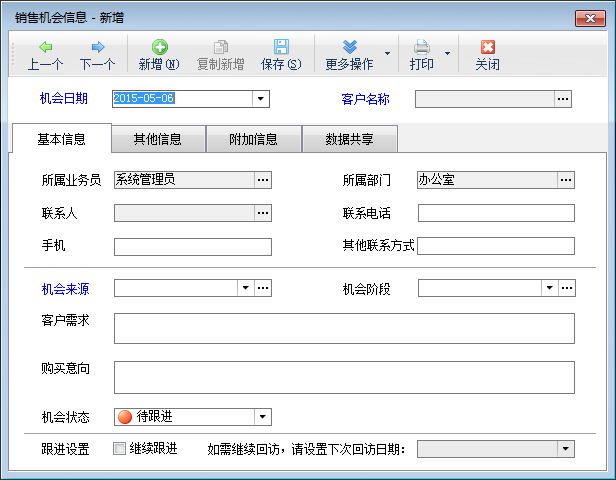The height and width of the screenshot is (480, 616).
Task: Click into the 客户需求 text area
Action: (x=344, y=328)
